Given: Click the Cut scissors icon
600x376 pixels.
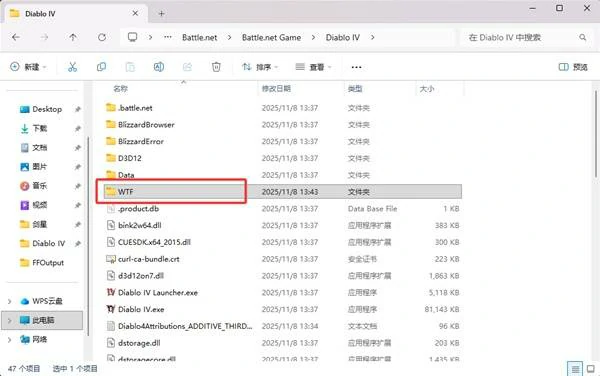Looking at the screenshot, I should coord(72,67).
